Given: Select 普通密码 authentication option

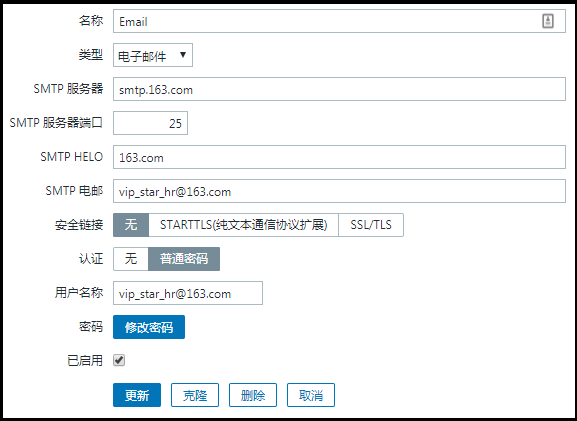Looking at the screenshot, I should click(184, 259).
